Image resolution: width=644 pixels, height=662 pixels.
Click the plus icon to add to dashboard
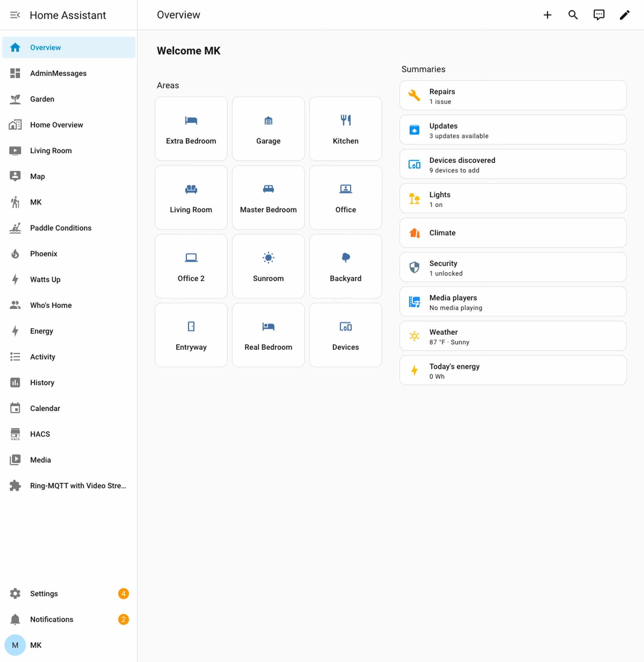[x=547, y=15]
